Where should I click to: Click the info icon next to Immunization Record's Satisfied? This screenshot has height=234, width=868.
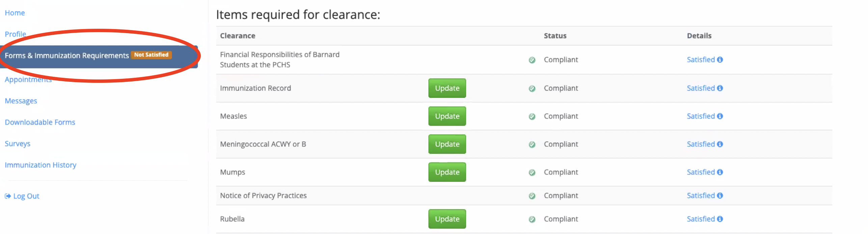[x=720, y=88]
